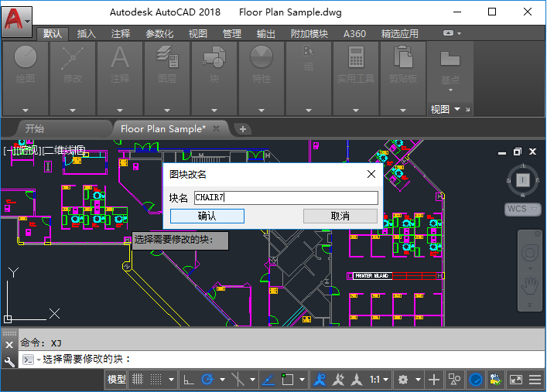Select the Pan hand tool in navigation bar

[529, 287]
